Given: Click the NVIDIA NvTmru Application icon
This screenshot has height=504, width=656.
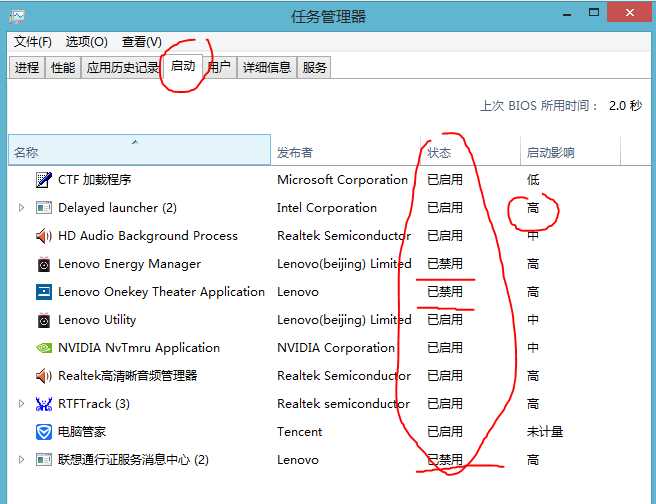Looking at the screenshot, I should 44,348.
